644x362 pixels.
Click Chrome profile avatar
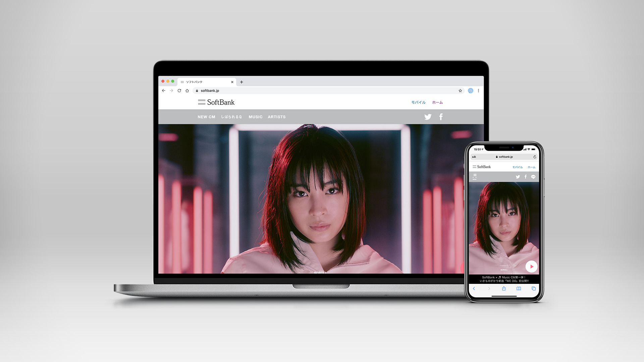click(x=470, y=91)
